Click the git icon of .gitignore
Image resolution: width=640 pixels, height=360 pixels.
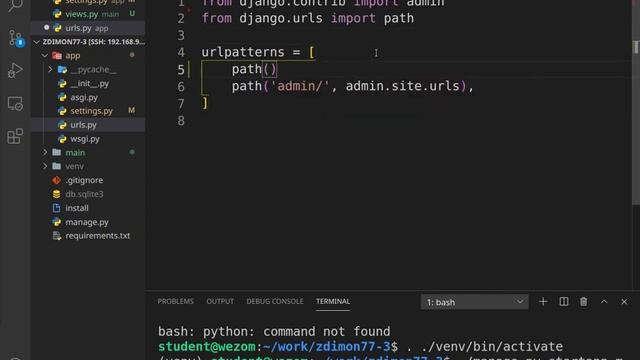(x=57, y=180)
